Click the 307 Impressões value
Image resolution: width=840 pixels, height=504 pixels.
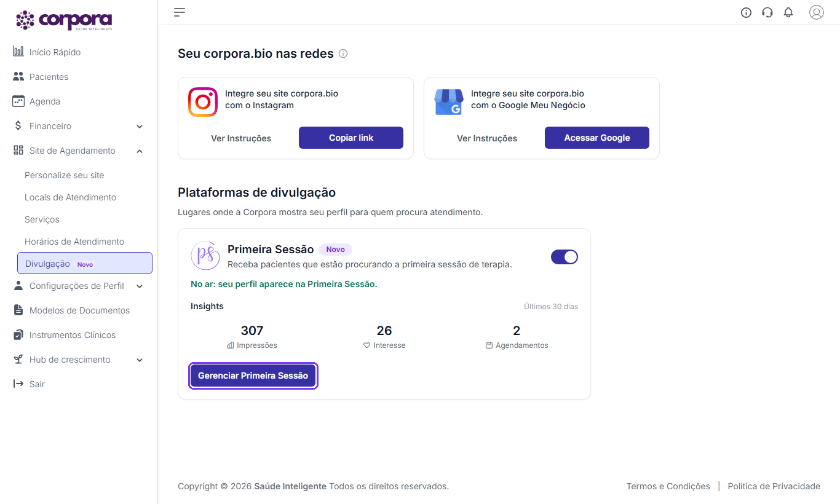252,331
